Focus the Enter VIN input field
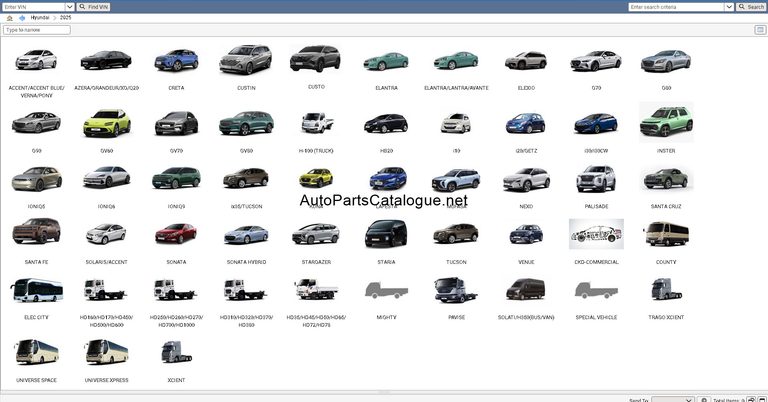768x402 pixels. click(34, 7)
